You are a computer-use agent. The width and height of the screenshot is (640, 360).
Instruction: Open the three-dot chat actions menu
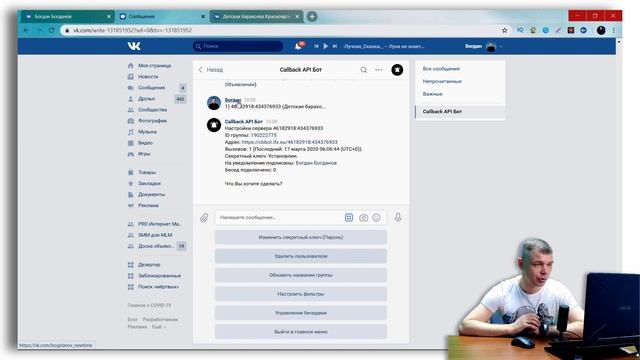[x=379, y=70]
